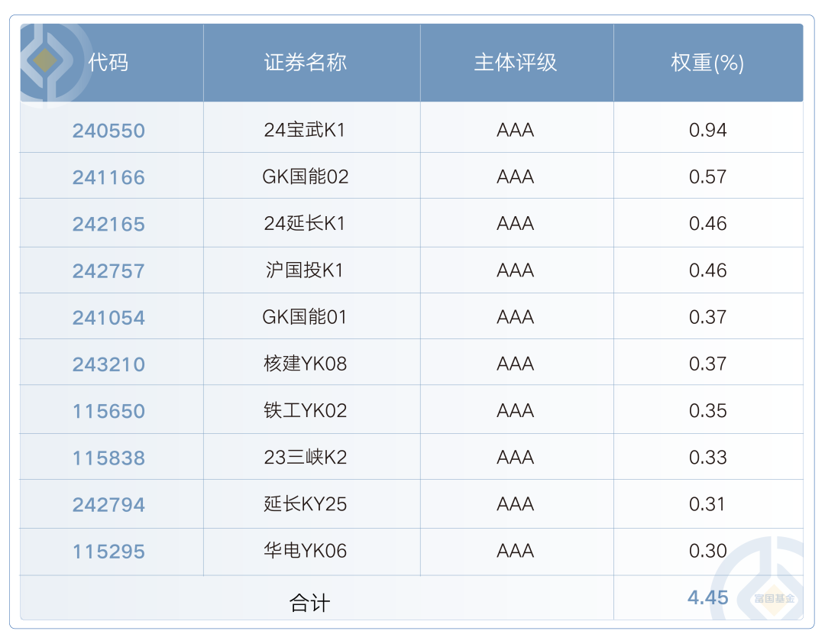825x644 pixels.
Task: Click weight value 0.35
Action: [707, 411]
